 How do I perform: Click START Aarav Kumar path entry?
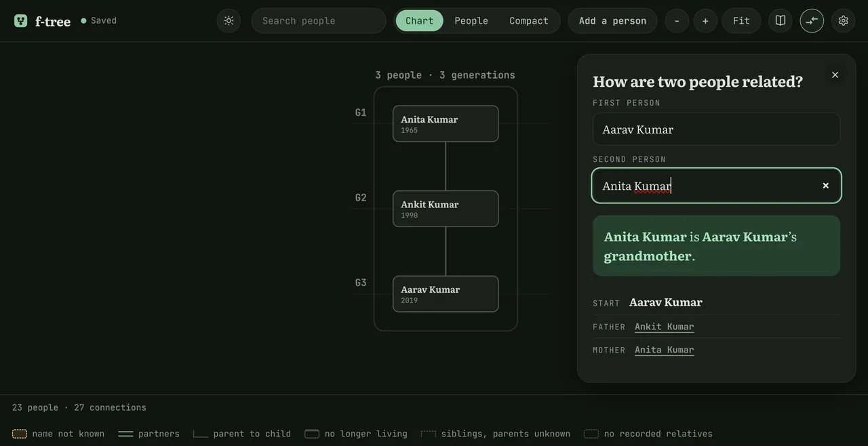click(x=717, y=302)
